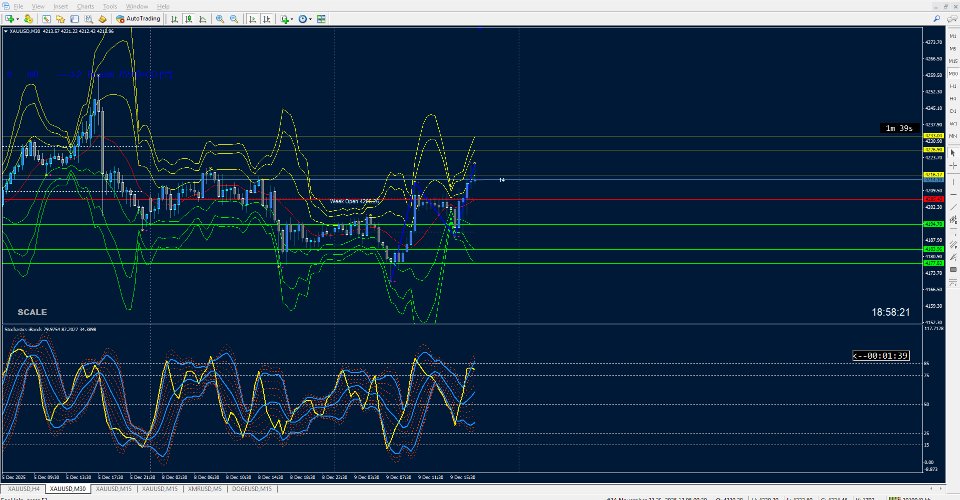
Task: Switch timeframe to W1
Action: tap(953, 124)
